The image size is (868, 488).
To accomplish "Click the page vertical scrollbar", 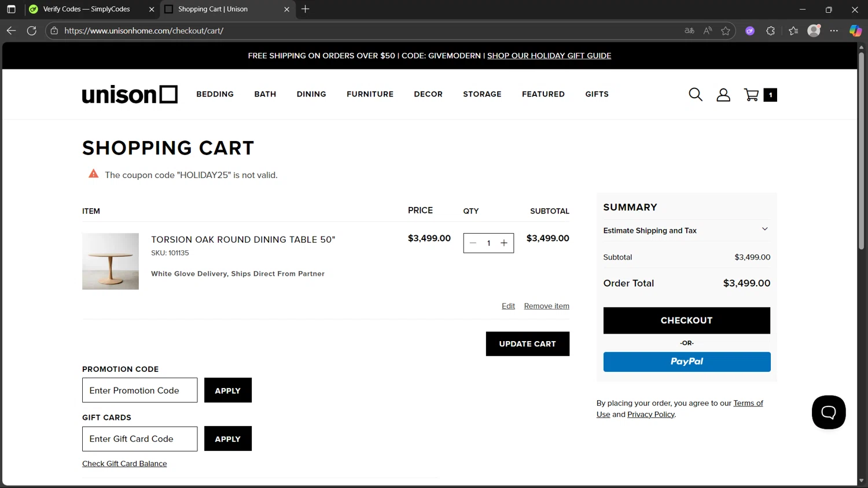I will (x=861, y=150).
